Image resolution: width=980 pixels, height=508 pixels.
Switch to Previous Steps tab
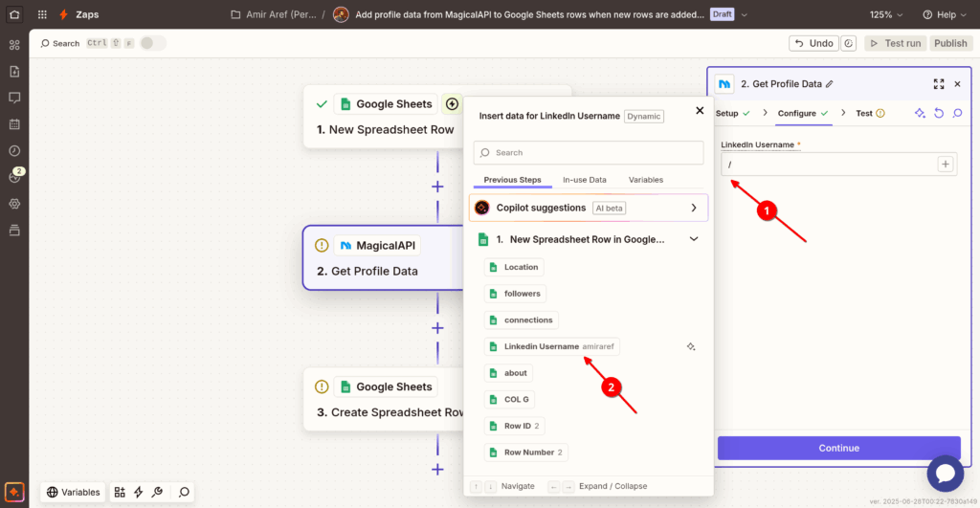point(513,180)
